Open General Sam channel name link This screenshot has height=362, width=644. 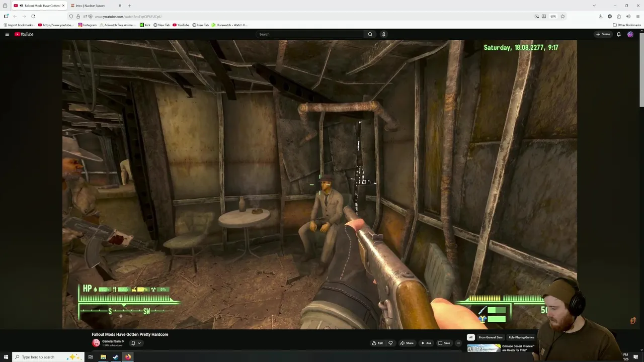(x=111, y=341)
